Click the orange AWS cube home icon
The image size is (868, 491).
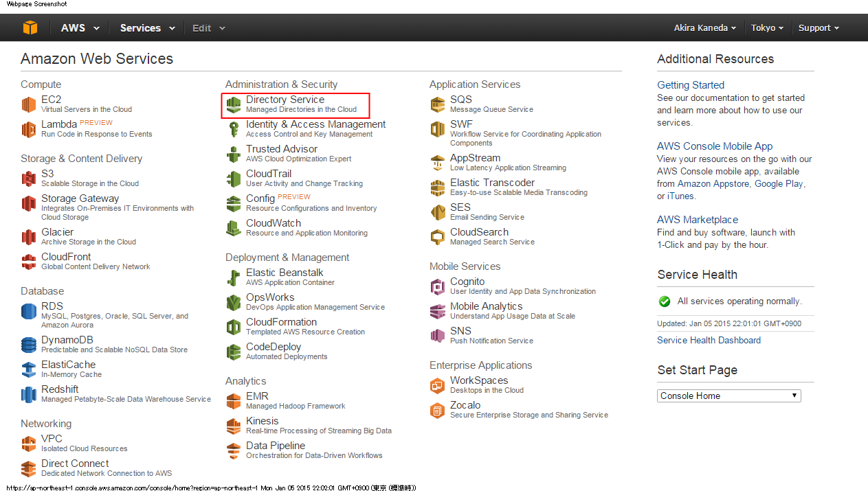[x=30, y=28]
